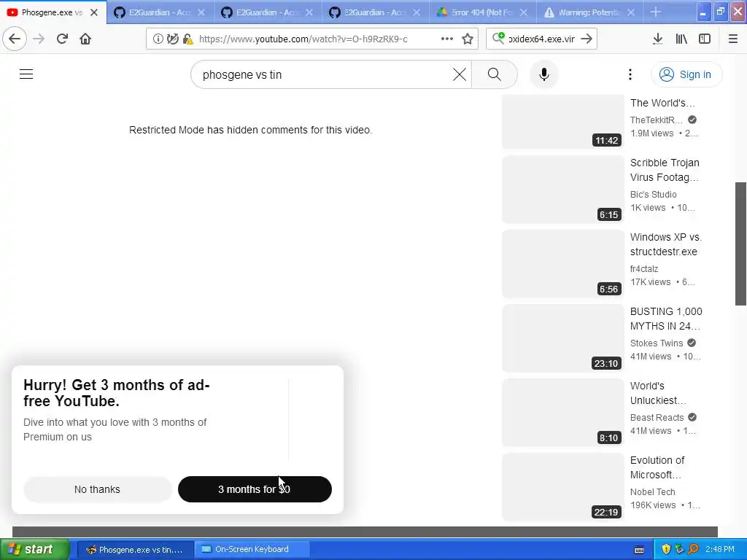Dismiss offer with No thanks
The image size is (747, 560).
tap(97, 489)
